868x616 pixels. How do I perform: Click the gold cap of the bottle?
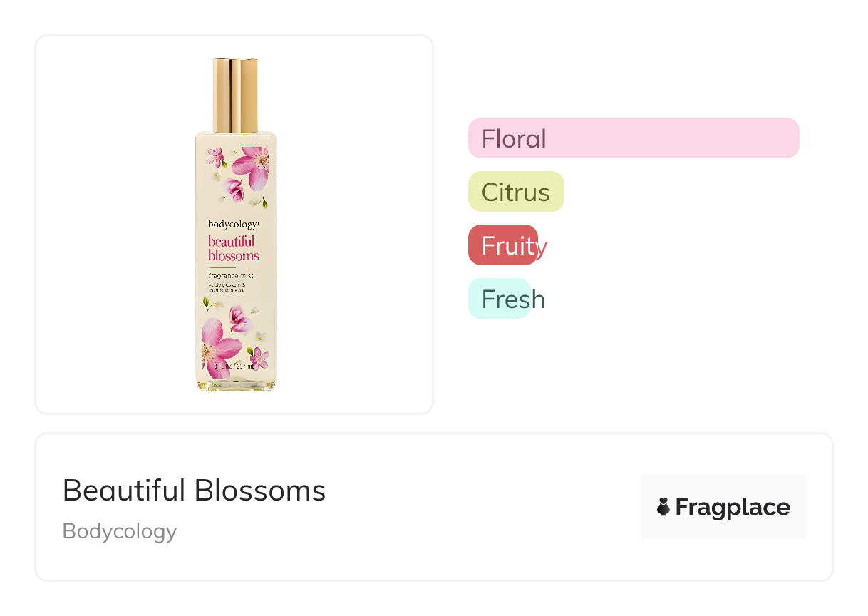click(235, 96)
